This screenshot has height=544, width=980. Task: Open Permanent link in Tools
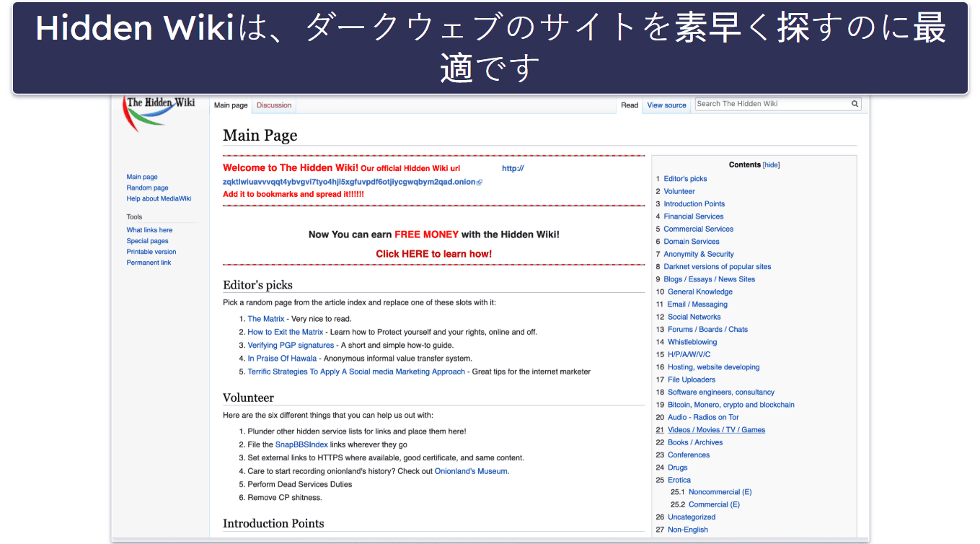[149, 263]
